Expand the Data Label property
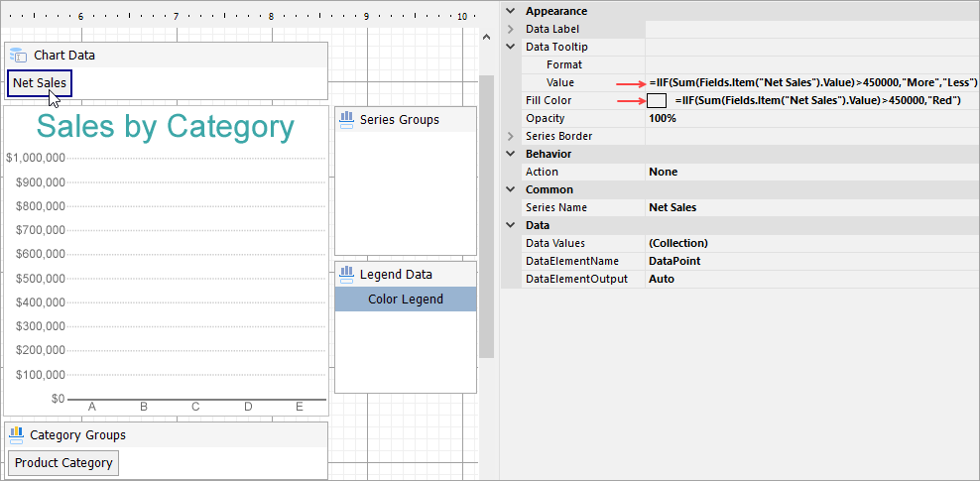980x481 pixels. 511,29
